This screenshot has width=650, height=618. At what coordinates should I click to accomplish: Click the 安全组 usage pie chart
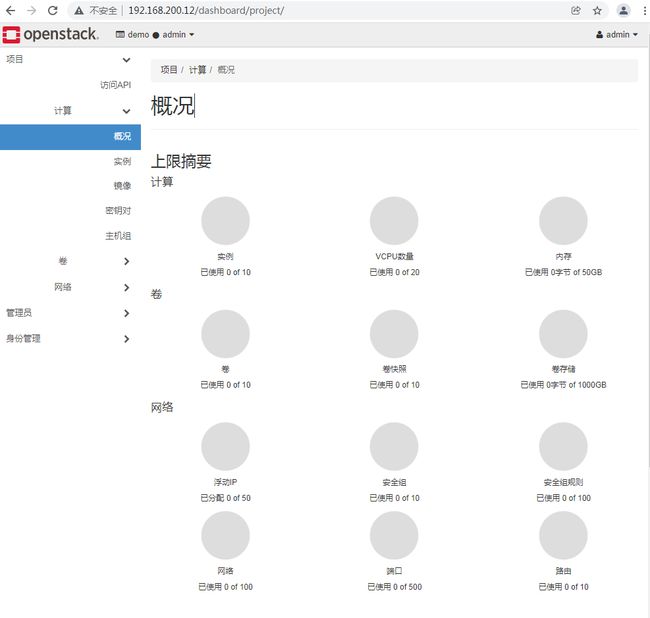(394, 446)
